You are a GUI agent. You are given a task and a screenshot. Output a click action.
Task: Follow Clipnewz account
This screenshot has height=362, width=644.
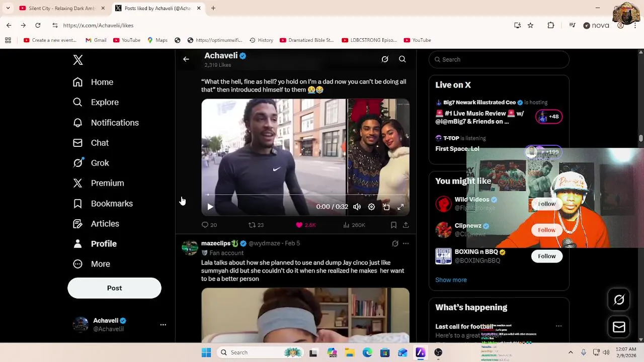(x=546, y=230)
